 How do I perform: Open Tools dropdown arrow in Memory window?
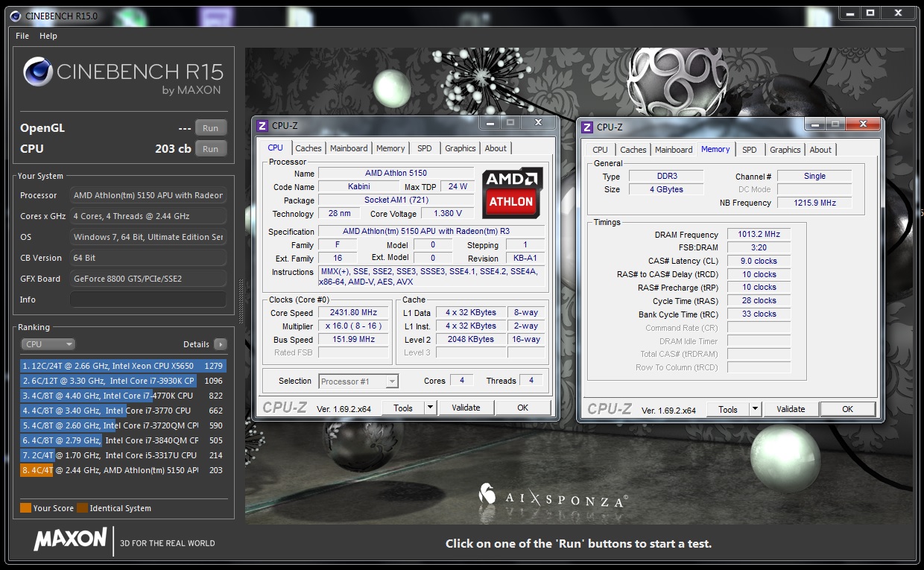click(x=755, y=409)
